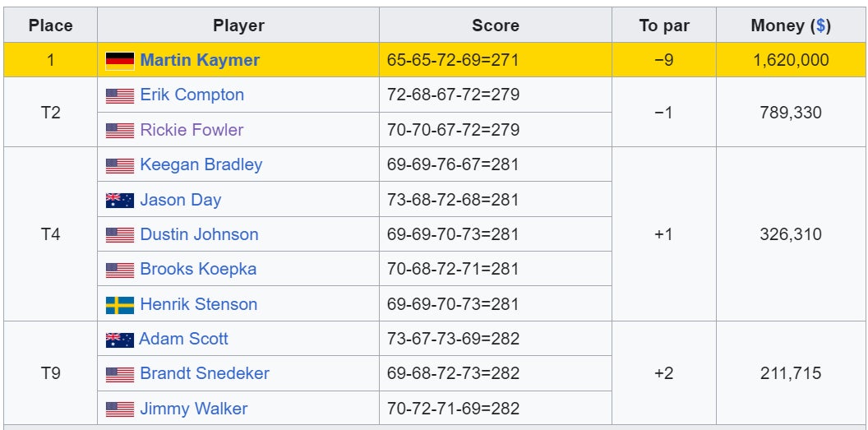
Task: Open the Dustin Johnson link
Action: tap(199, 234)
